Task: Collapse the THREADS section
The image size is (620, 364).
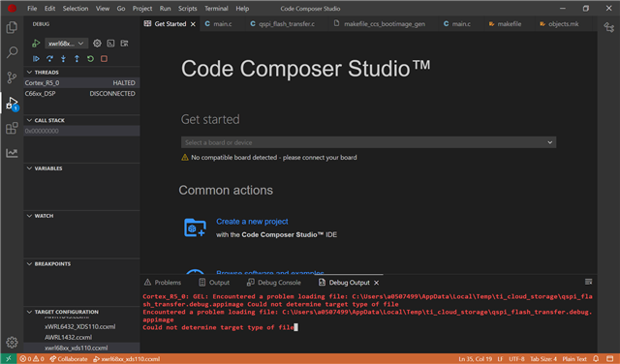Action: (29, 73)
